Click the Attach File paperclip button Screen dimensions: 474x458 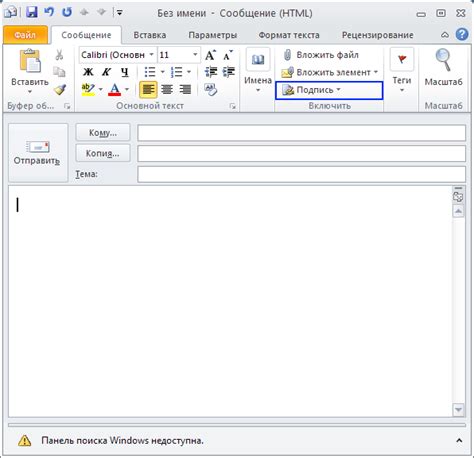click(x=321, y=55)
